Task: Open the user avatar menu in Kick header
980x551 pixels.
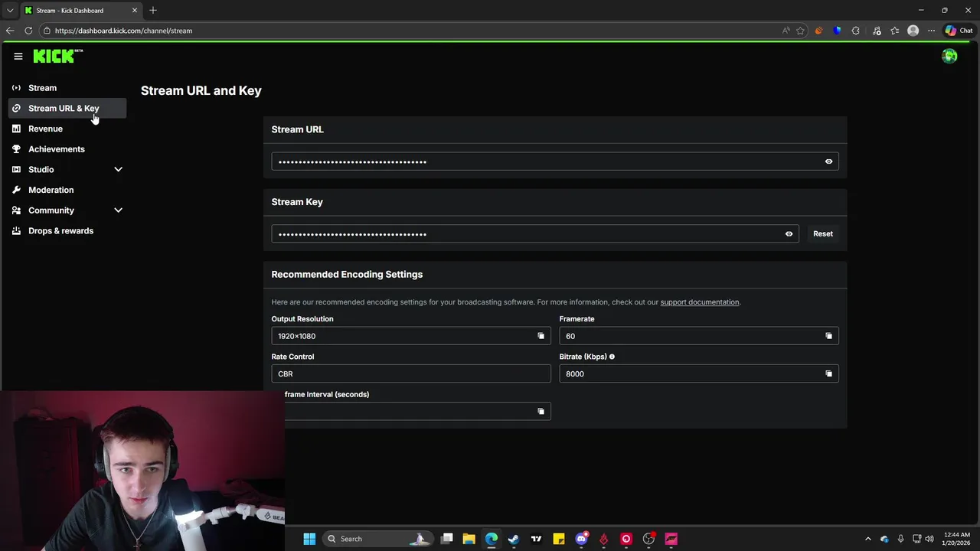Action: 949,56
